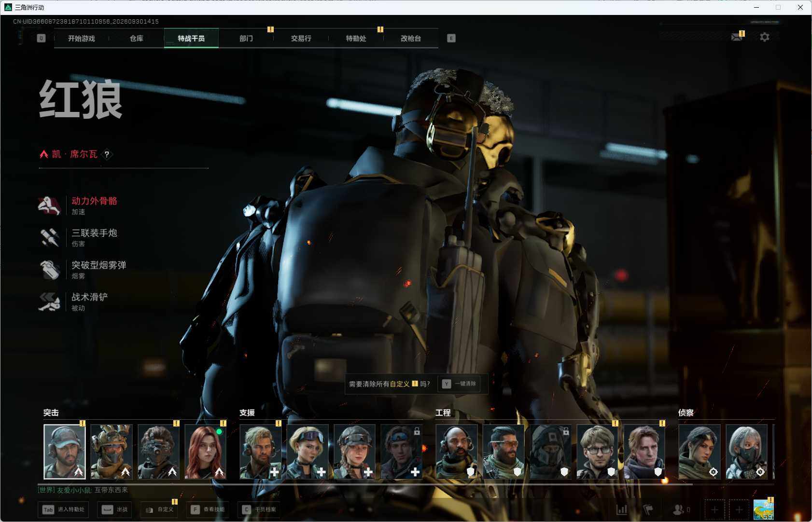Minimize the 三角洲行动 window
Image resolution: width=812 pixels, height=522 pixels.
[x=756, y=7]
